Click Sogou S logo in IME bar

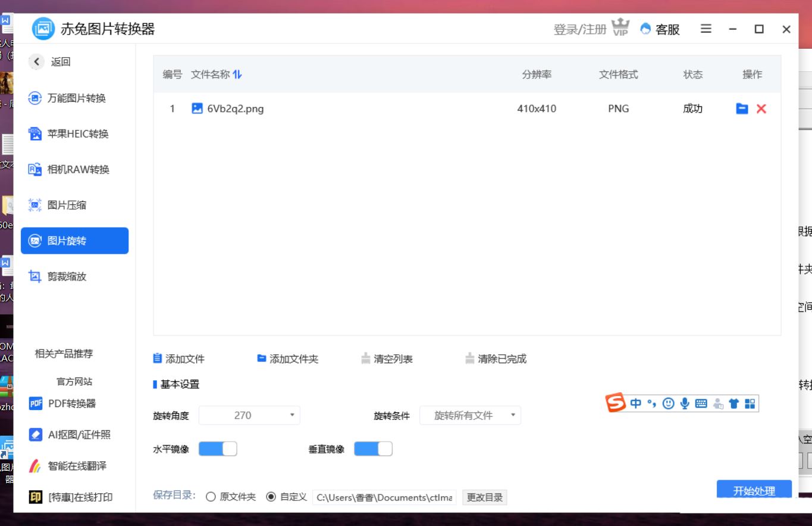point(616,403)
